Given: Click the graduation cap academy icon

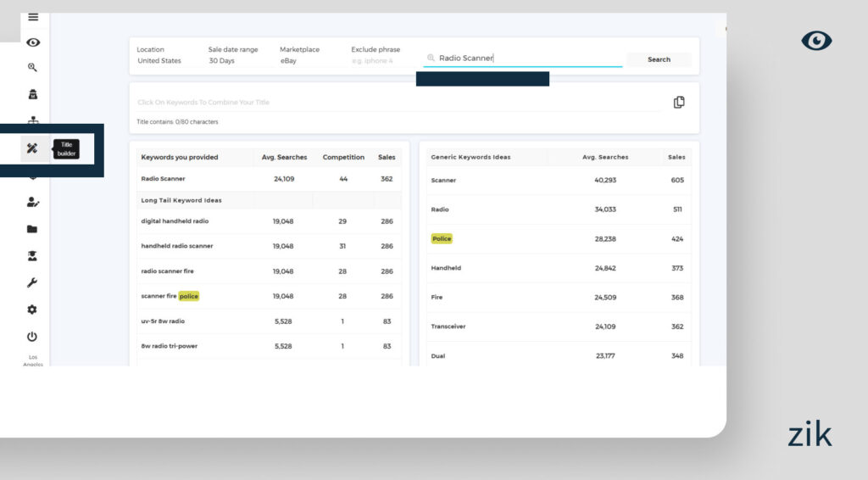Looking at the screenshot, I should tap(32, 255).
